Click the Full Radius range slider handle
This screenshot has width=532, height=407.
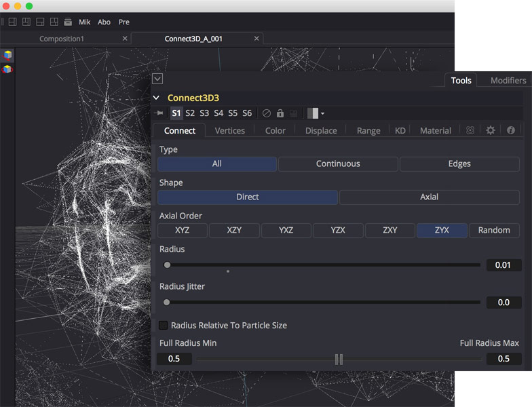click(339, 360)
